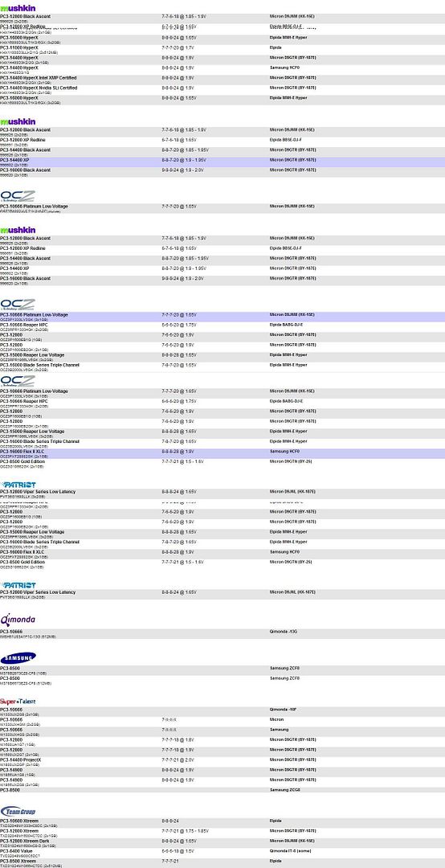
Task: Click the Qimonda IT-S (some) chip cell
Action: tap(291, 851)
